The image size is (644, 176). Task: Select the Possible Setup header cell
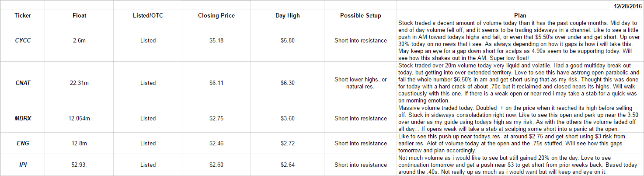360,15
